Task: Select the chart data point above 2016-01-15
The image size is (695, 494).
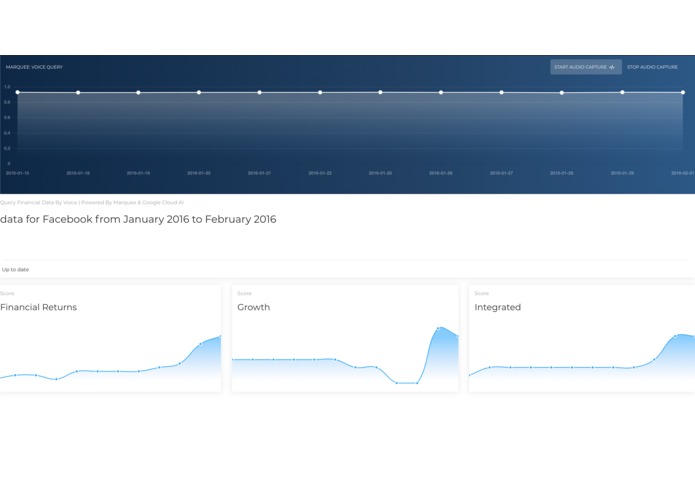Action: coord(18,92)
